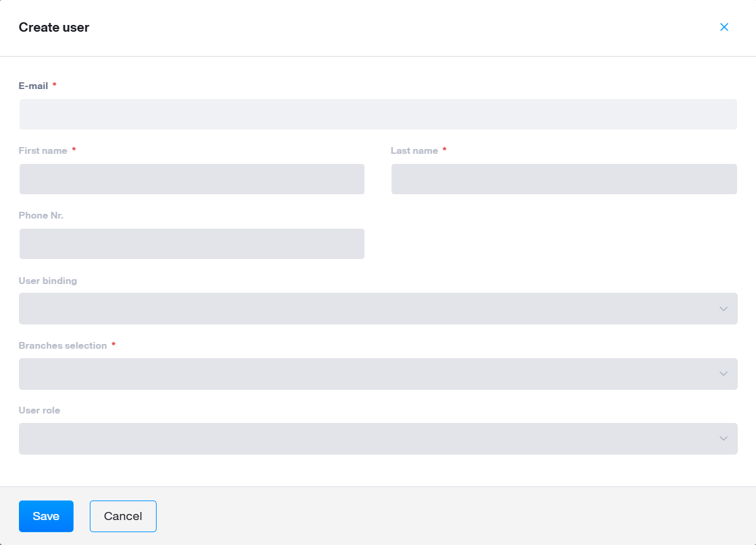Image resolution: width=756 pixels, height=545 pixels.
Task: Click the required asterisk beside E-mail
Action: tap(54, 85)
